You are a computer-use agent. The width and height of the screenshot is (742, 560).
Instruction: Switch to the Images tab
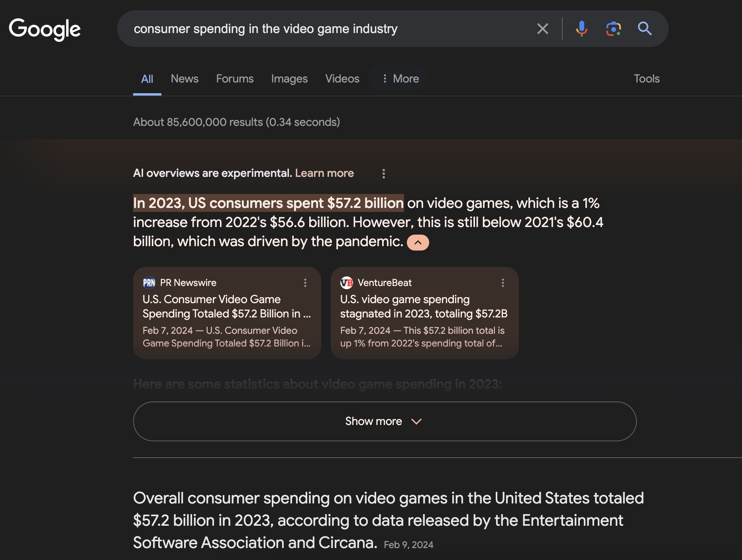289,79
